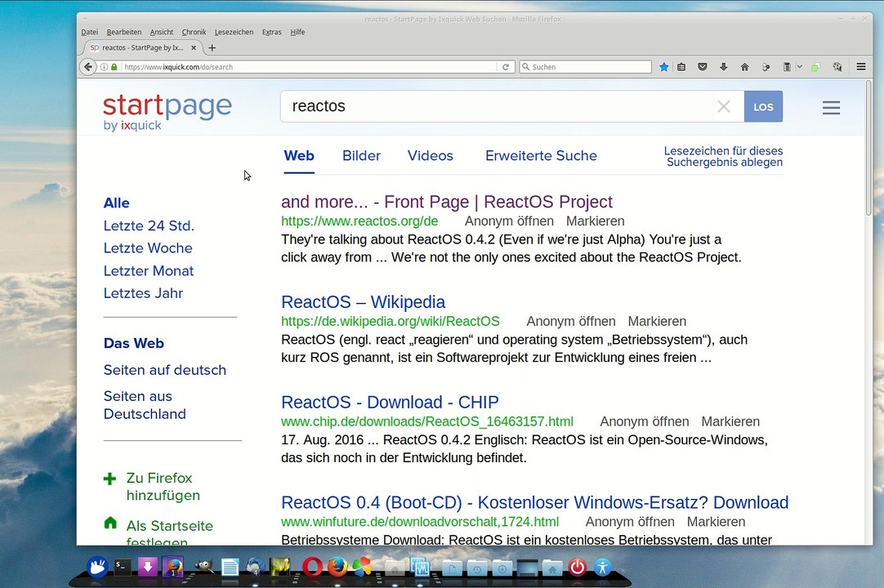
Task: Choose Seiten aus Deutschland filter
Action: pos(145,405)
